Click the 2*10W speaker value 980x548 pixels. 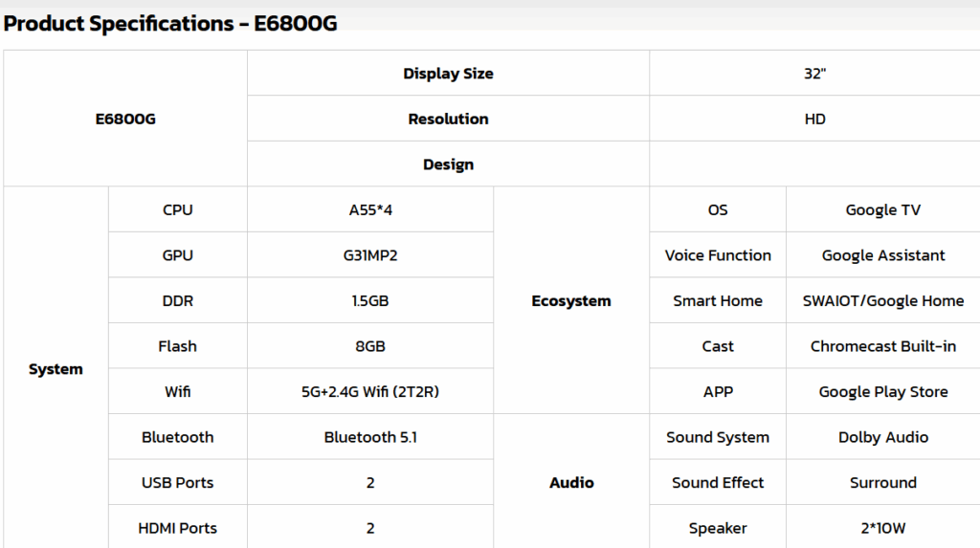pos(882,528)
